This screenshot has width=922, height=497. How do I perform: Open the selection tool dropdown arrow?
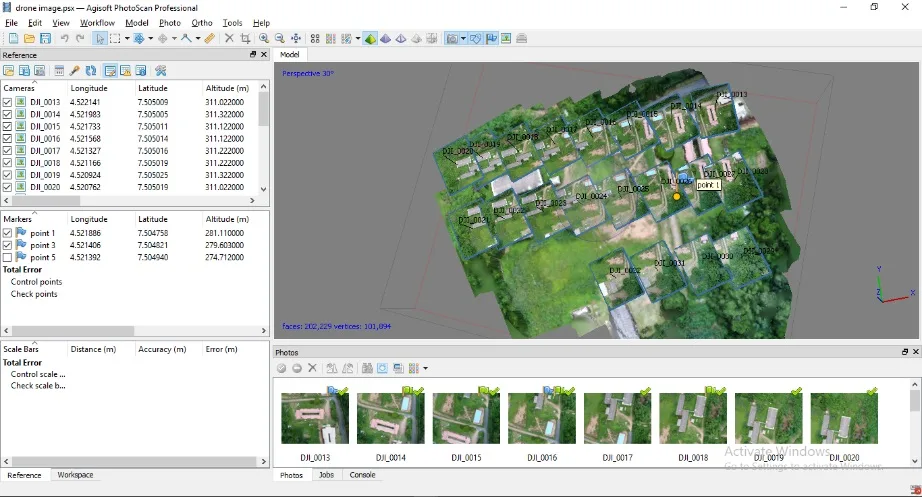[126, 38]
